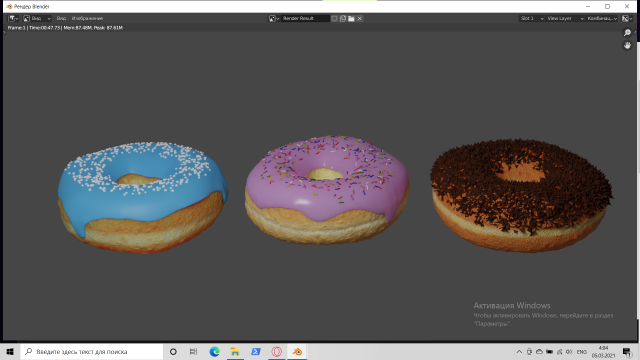Switch ENG input language indicator

(x=582, y=351)
